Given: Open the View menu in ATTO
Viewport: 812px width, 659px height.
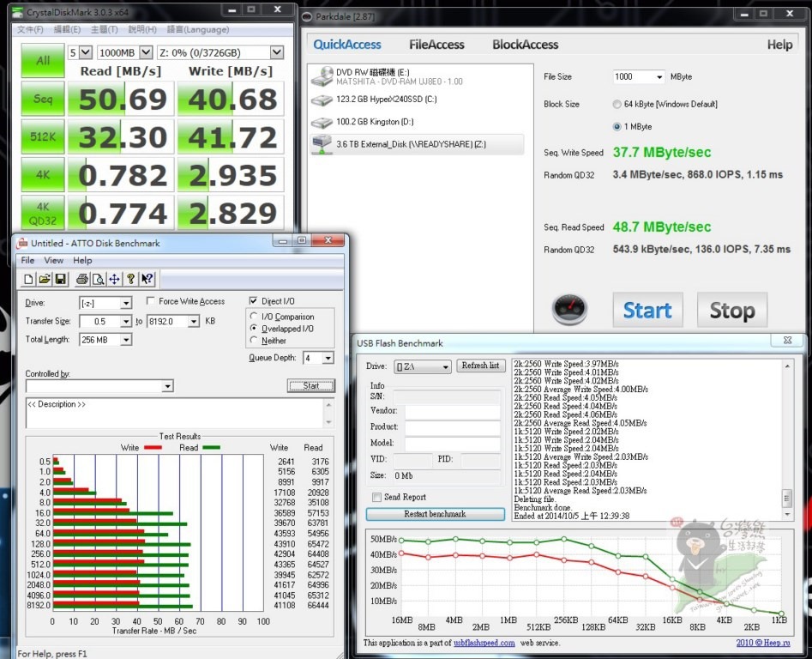Looking at the screenshot, I should pos(53,260).
